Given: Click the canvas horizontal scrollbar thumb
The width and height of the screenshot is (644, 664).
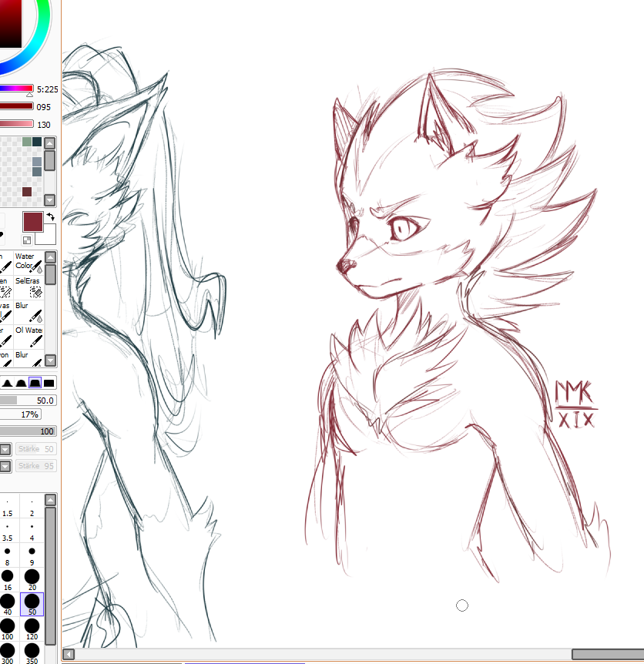Looking at the screenshot, I should [x=608, y=654].
